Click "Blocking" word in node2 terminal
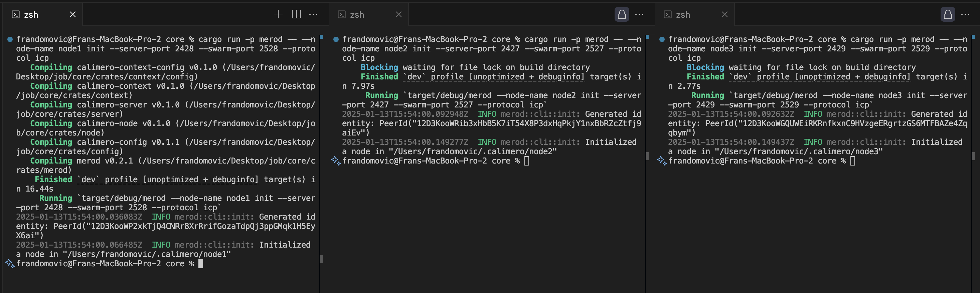Screen dimensions: 980x293 [379, 67]
